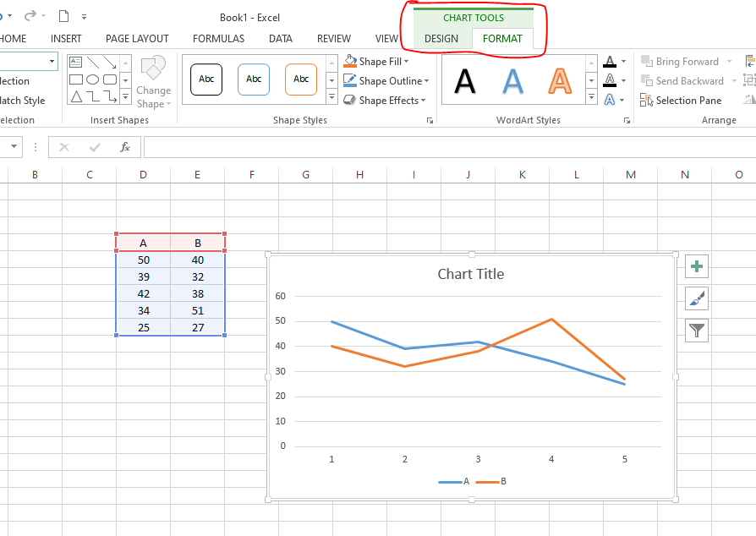
Task: Switch to the Design tab
Action: click(441, 39)
